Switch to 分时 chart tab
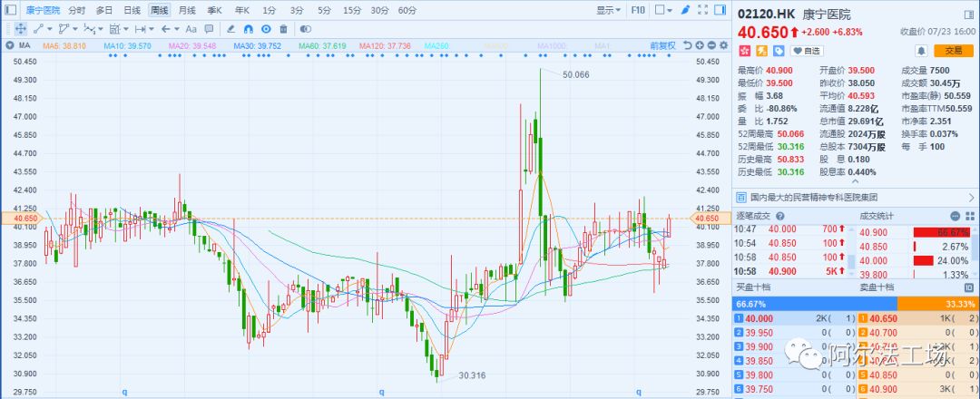Screen dimensions: 980x399 77,10
